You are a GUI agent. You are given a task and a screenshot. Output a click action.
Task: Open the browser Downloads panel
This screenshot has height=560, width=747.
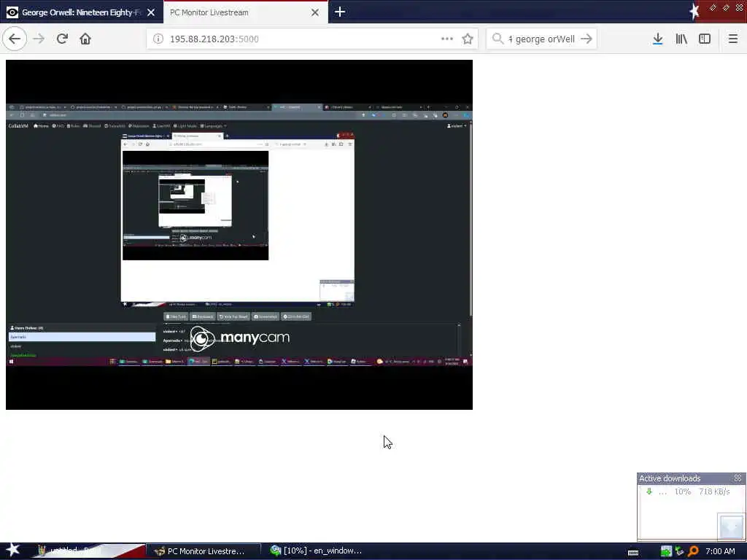[657, 39]
